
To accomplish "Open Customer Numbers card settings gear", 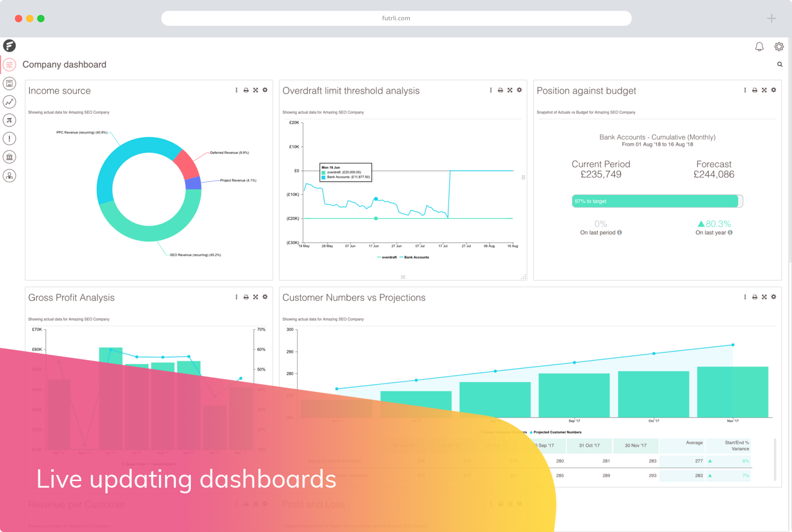I will tap(774, 297).
